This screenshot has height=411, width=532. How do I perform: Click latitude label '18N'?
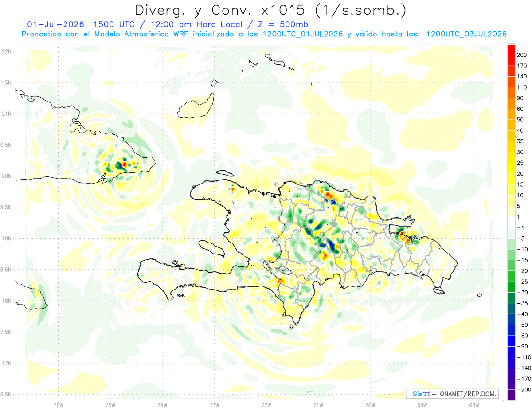[x=6, y=301]
